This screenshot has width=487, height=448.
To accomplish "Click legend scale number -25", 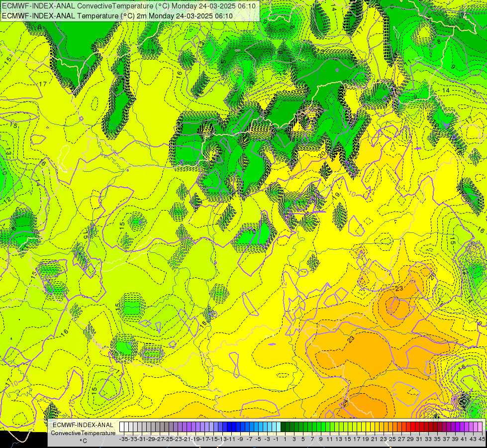I will (169, 439).
